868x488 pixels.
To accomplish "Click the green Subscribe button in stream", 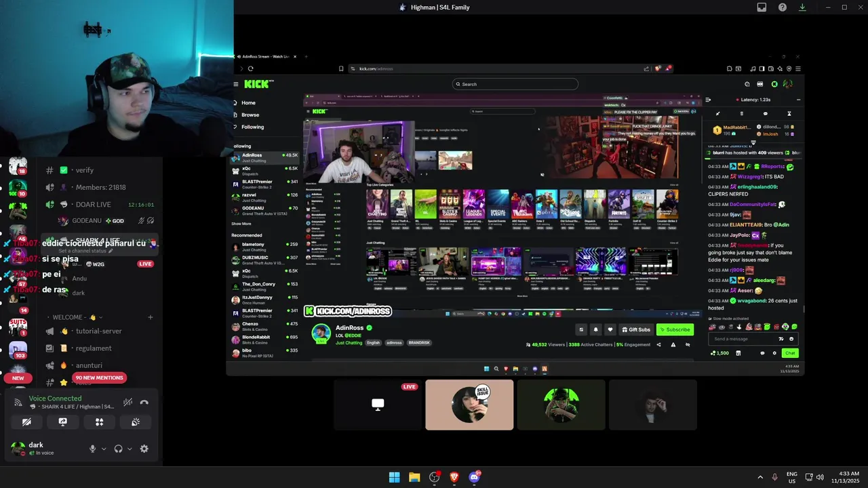I will 675,329.
